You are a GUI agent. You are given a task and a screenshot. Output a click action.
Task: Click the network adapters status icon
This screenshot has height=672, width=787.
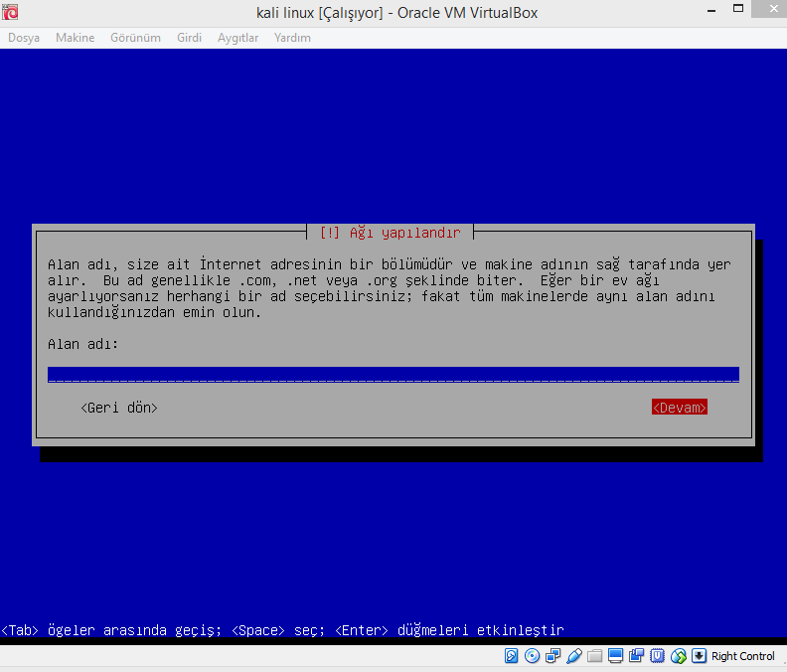click(552, 656)
